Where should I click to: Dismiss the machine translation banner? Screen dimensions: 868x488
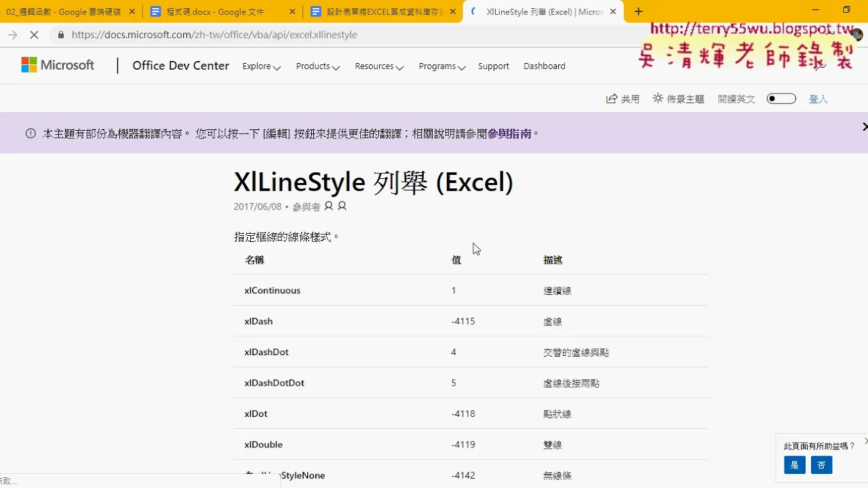(x=865, y=127)
